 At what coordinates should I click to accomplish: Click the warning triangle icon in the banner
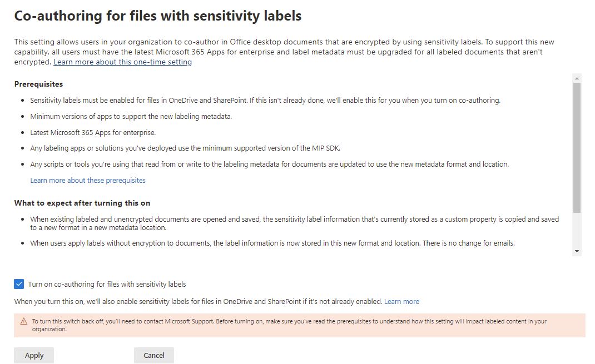pos(23,321)
